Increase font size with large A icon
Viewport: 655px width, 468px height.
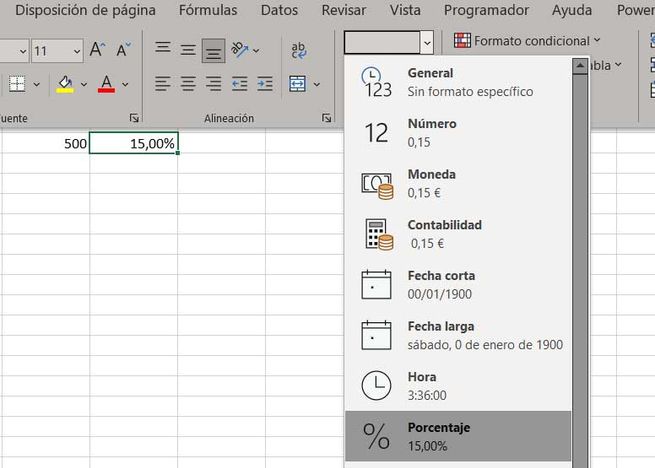click(97, 50)
